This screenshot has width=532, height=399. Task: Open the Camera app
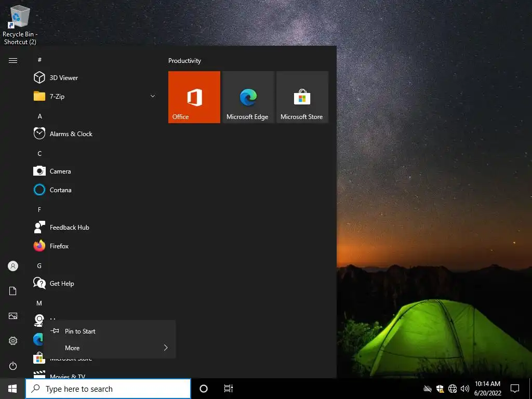click(95, 171)
